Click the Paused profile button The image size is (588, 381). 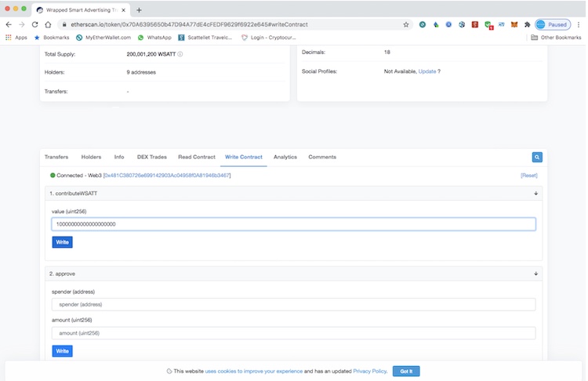(553, 24)
